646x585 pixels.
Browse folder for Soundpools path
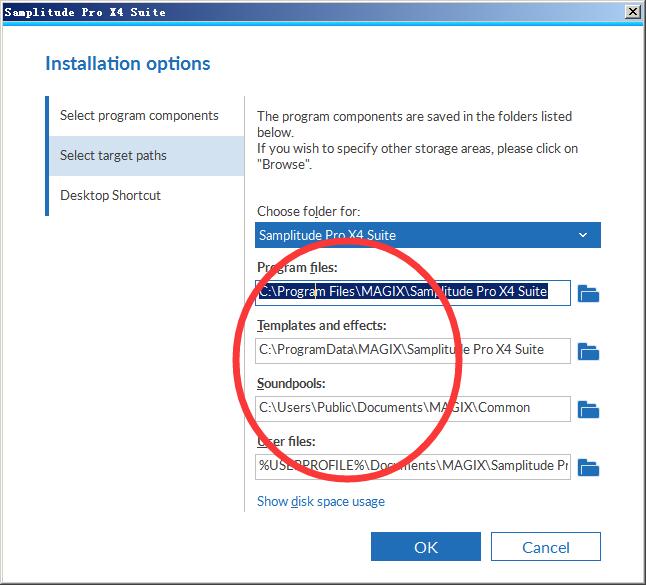pyautogui.click(x=588, y=410)
